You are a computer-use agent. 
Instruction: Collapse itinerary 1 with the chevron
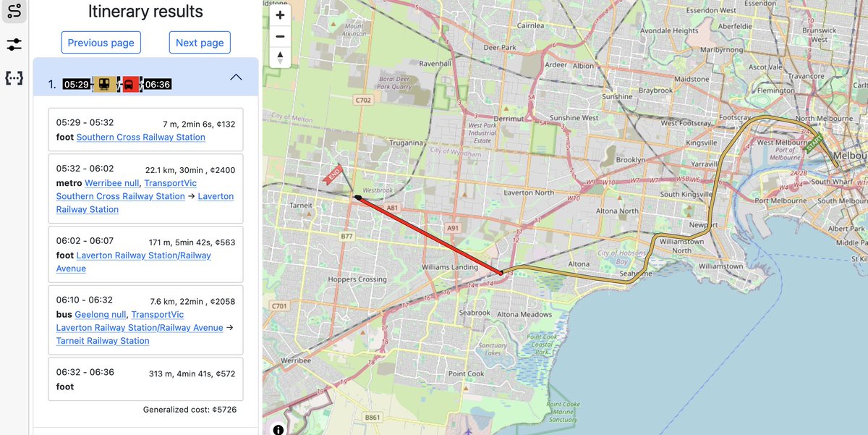click(x=236, y=77)
